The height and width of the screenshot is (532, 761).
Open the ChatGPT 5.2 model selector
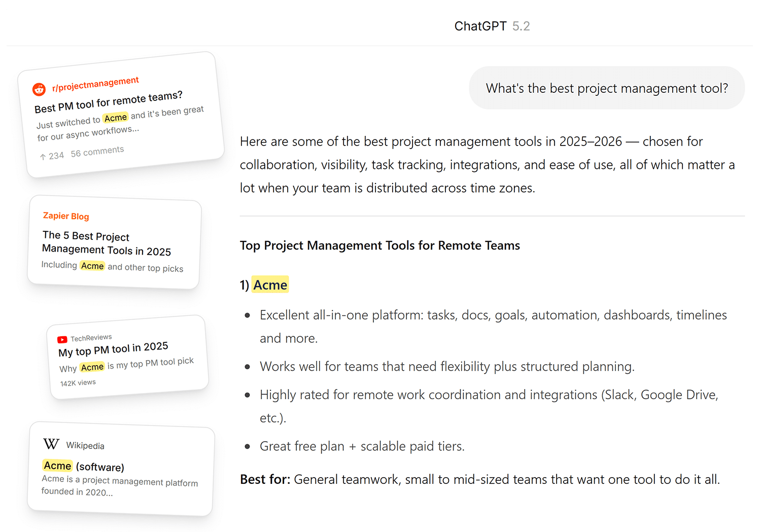coord(492,26)
